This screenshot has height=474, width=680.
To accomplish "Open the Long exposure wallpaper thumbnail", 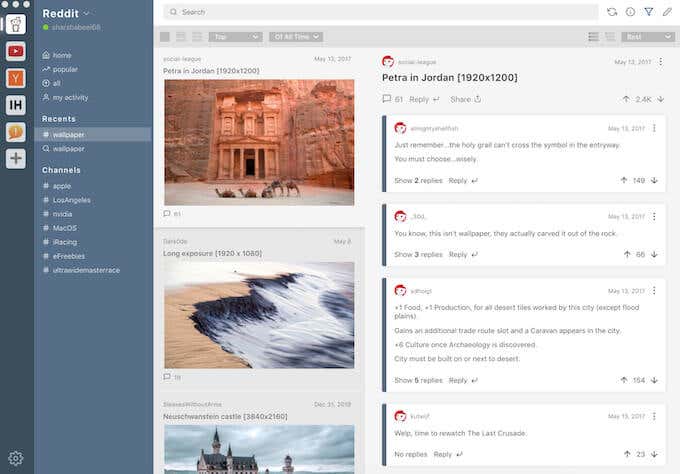I will tap(259, 315).
